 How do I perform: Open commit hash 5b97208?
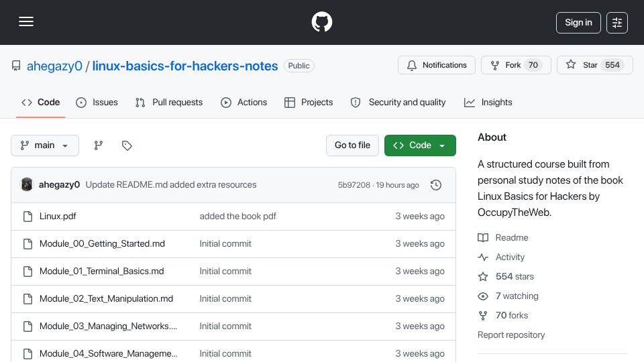pyautogui.click(x=354, y=185)
